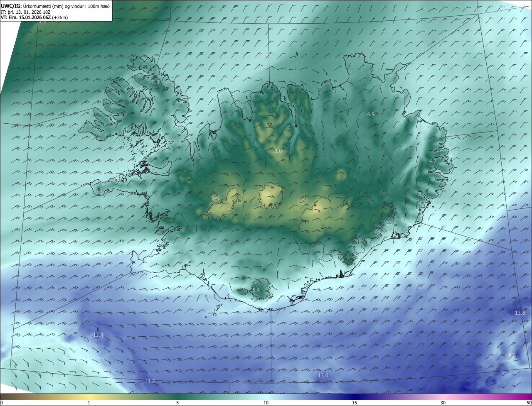Screen dimensions: 532x406
Task: Click the colour scale tick labelled 1
Action: [89, 403]
